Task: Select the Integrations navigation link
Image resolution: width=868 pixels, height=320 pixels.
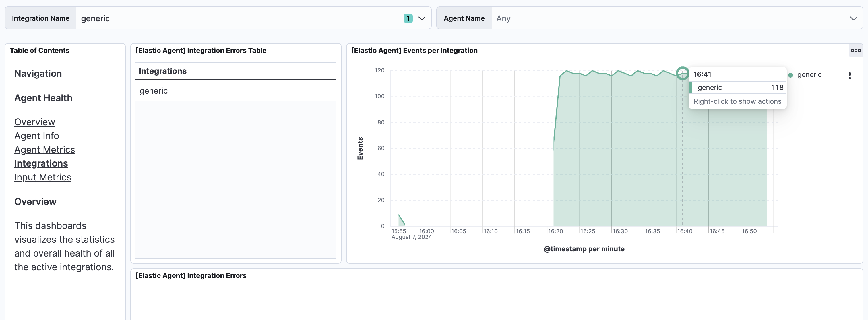Action: [41, 163]
